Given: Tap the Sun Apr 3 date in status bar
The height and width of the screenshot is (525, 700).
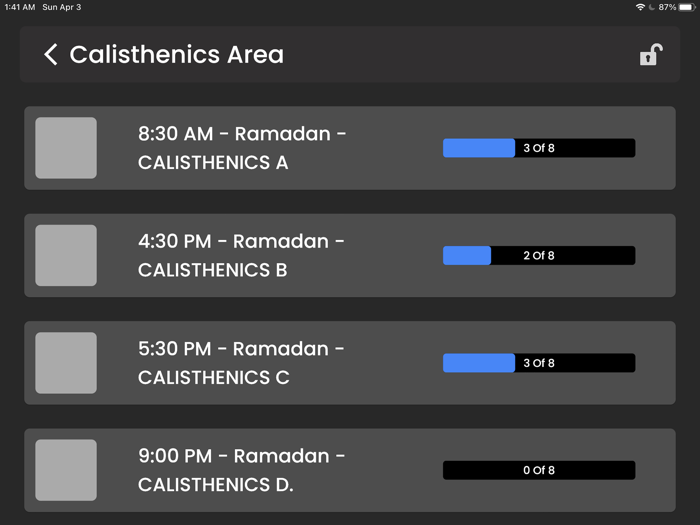Looking at the screenshot, I should [62, 7].
